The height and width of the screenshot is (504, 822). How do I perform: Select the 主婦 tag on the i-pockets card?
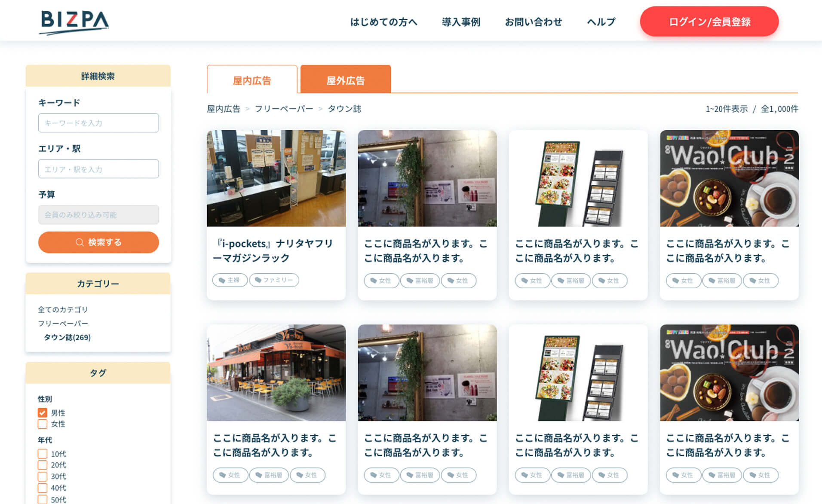click(230, 280)
